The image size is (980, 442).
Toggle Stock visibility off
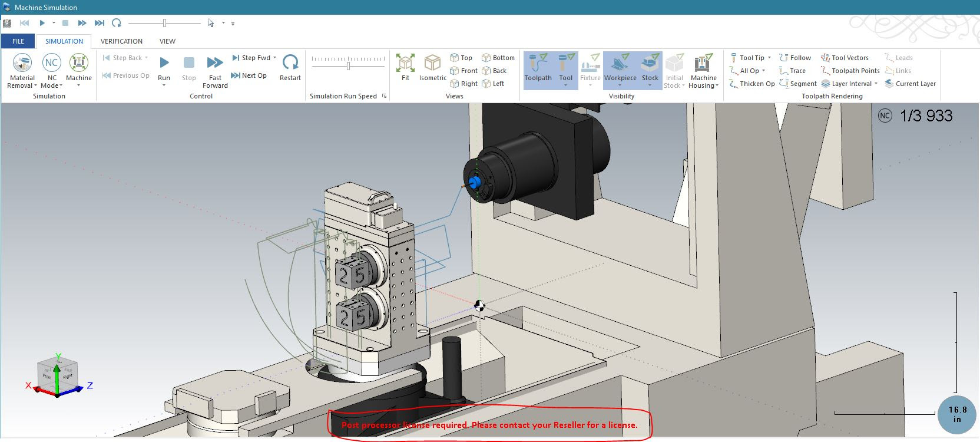[x=650, y=63]
